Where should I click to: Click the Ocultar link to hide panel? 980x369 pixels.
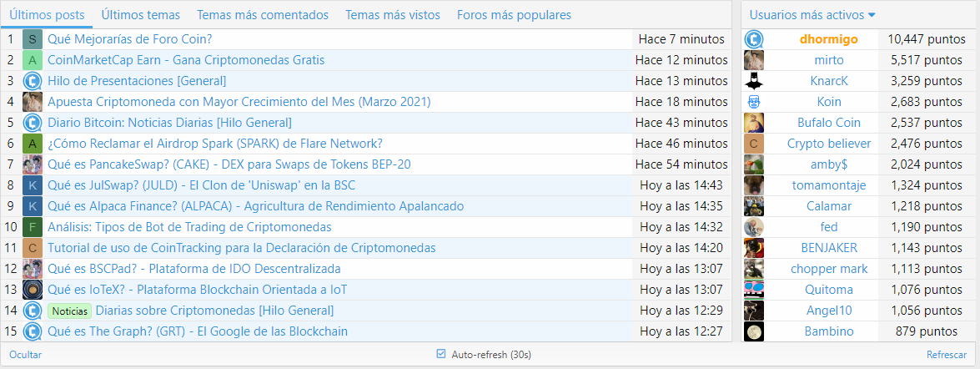(x=25, y=354)
